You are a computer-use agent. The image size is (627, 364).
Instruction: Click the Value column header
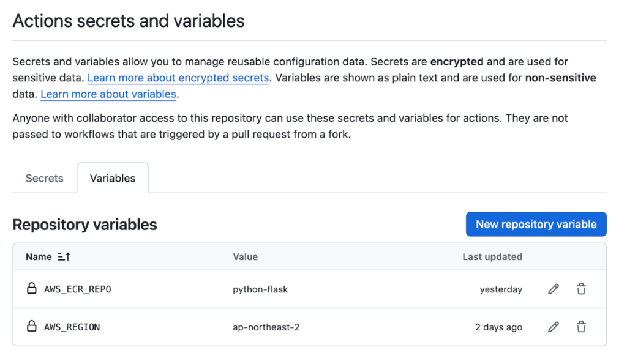pos(245,257)
